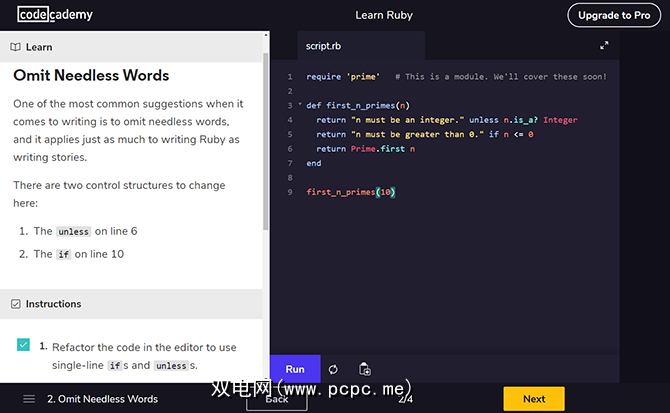The image size is (670, 413).
Task: Click the Upgrade to Pro button
Action: click(x=614, y=15)
